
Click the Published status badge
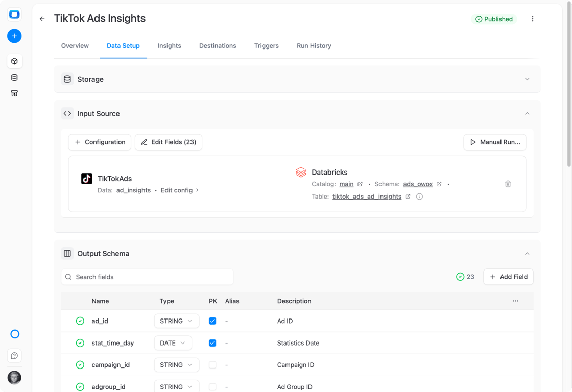(x=494, y=19)
